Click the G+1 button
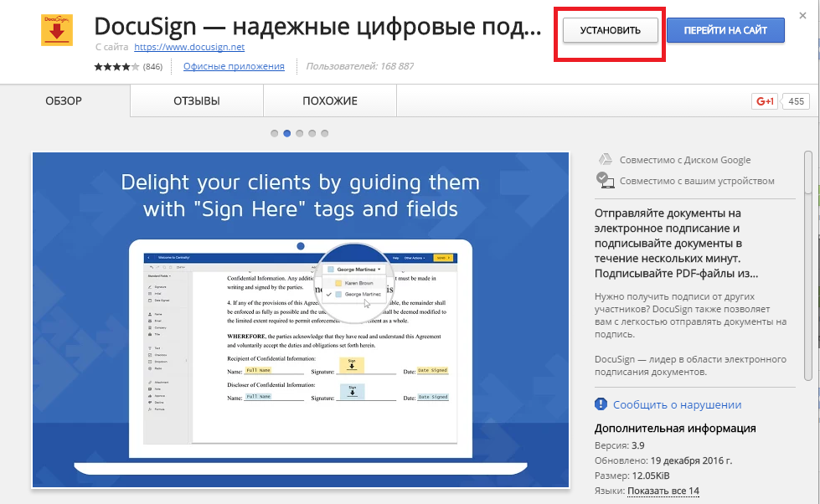 point(765,101)
